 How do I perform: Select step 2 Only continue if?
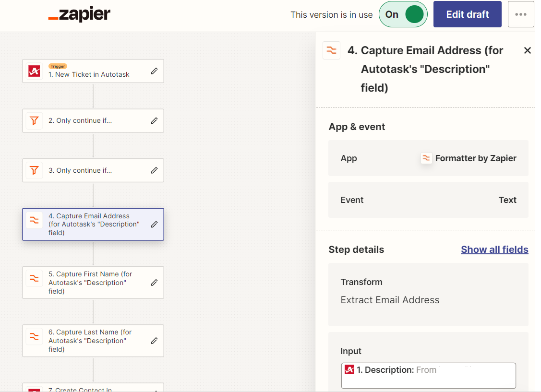pos(93,120)
